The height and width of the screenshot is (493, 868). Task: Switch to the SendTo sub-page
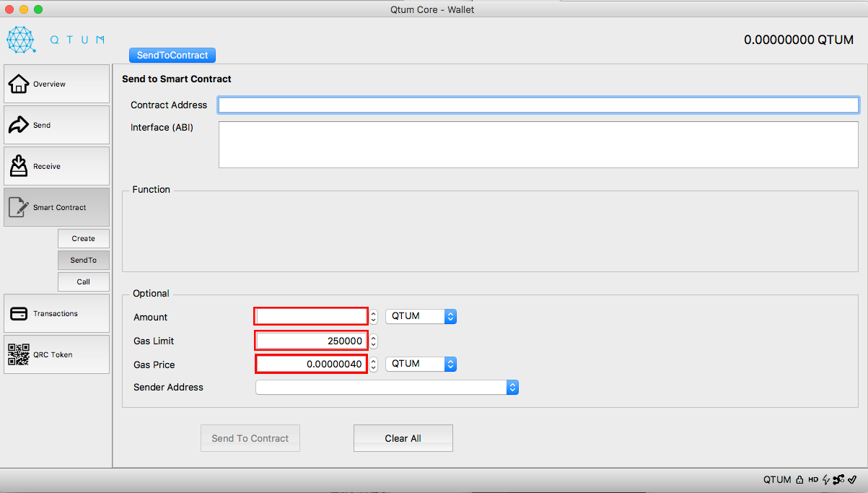point(84,260)
